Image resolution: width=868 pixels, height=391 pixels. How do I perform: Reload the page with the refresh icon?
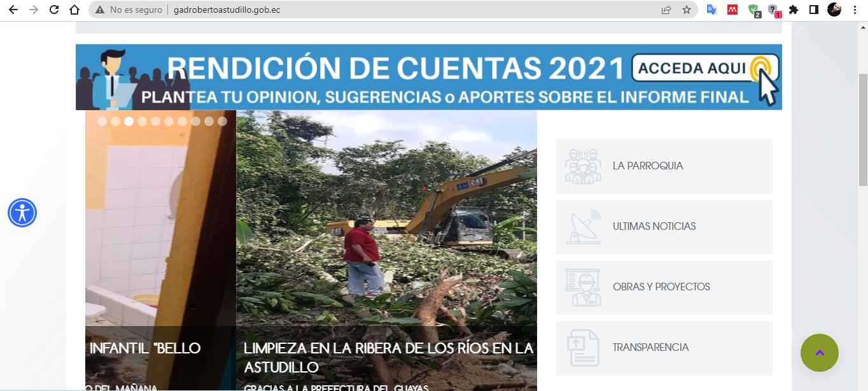pos(54,10)
